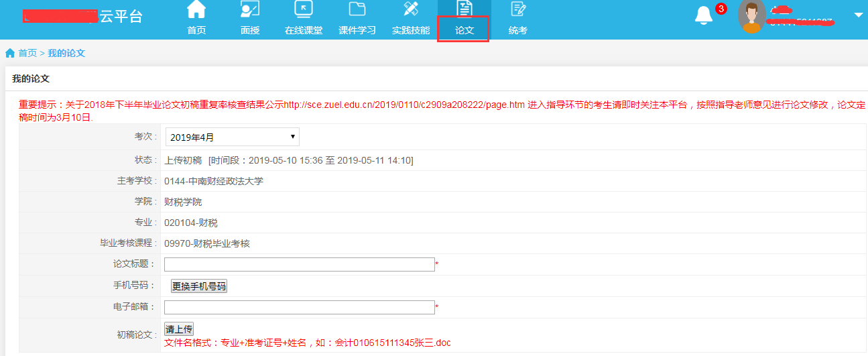Image resolution: width=868 pixels, height=356 pixels.
Task: Open the 面授 icon in top bar
Action: pyautogui.click(x=250, y=9)
